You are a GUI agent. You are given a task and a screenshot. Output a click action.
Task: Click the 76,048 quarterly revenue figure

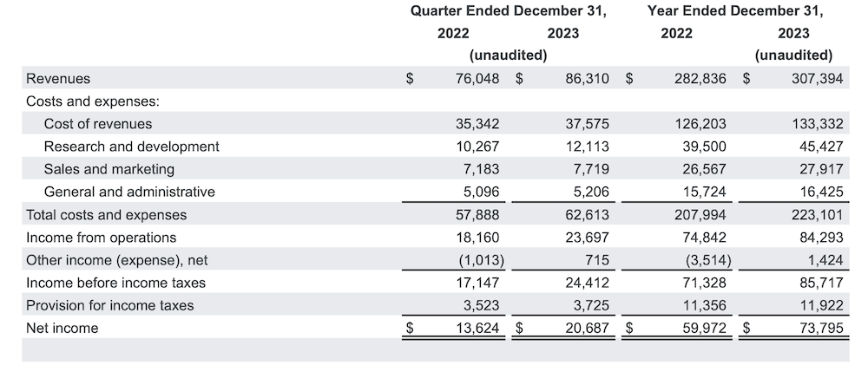click(x=477, y=79)
